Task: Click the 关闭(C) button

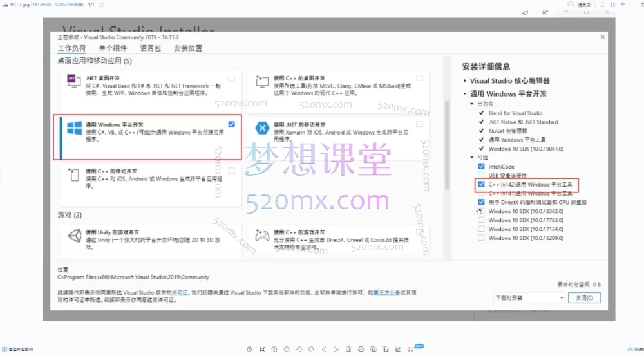Action: (x=584, y=297)
